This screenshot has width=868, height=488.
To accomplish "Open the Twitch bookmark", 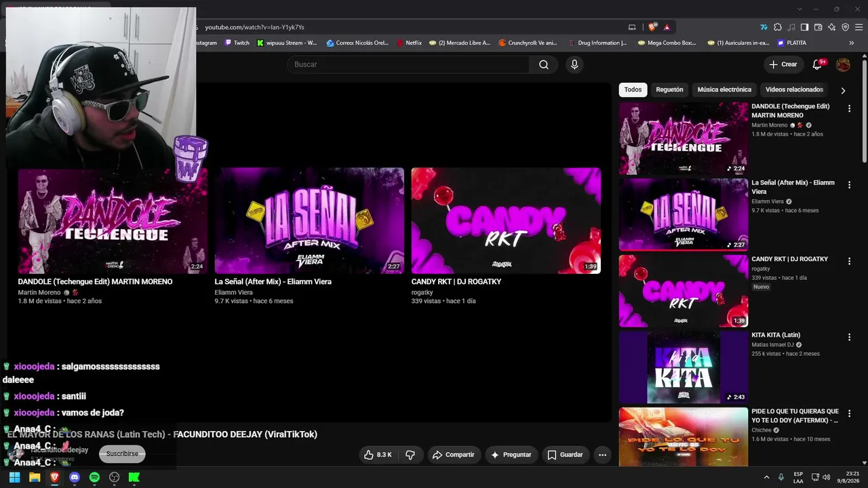I will click(237, 43).
